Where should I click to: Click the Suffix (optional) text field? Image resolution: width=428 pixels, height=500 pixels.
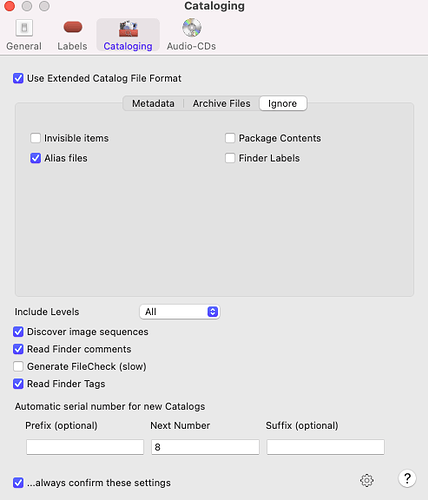(x=326, y=447)
